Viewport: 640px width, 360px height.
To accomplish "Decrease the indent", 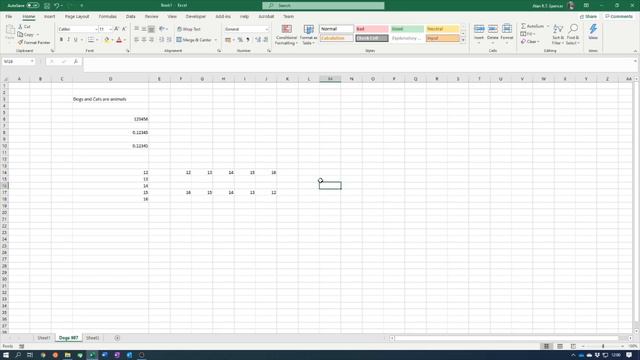I will click(x=162, y=40).
